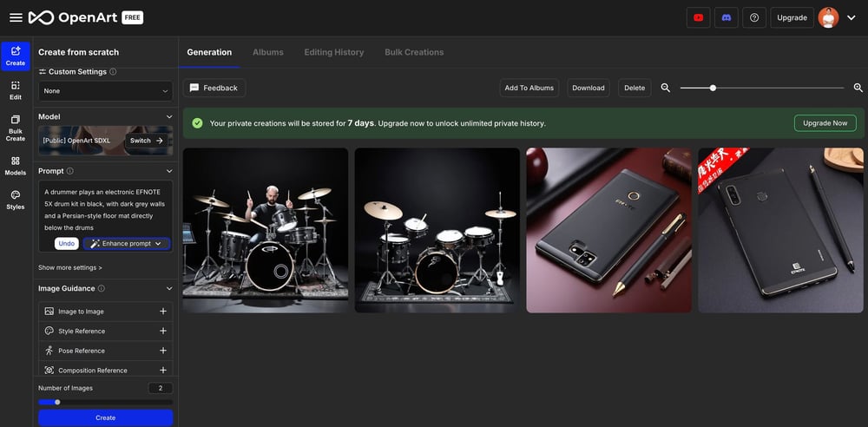
Task: Open the Editing History tab
Action: coord(333,52)
